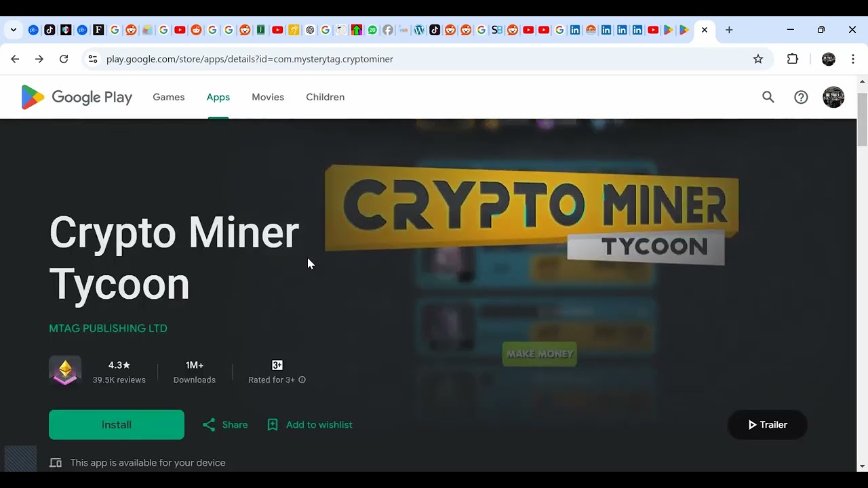Install the Crypto Miner Tycoon app
Viewport: 868px width, 488px height.
click(117, 425)
